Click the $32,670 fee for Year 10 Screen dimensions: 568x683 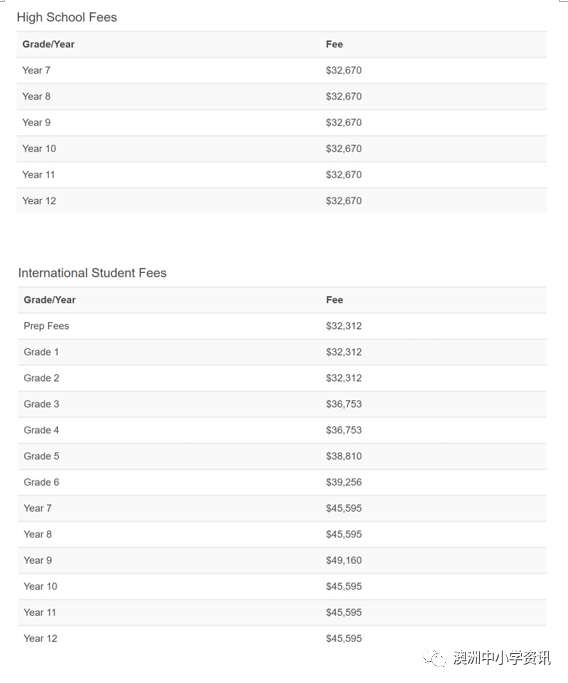(x=344, y=149)
